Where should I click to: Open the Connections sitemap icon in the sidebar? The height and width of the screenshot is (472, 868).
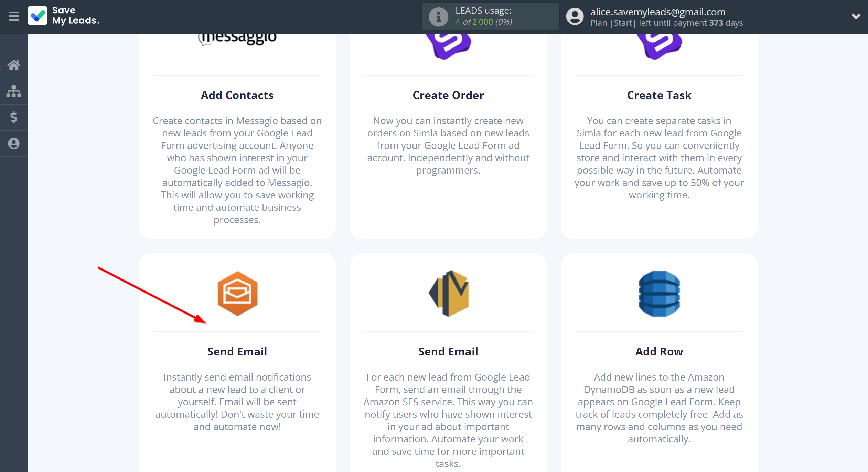[x=14, y=91]
